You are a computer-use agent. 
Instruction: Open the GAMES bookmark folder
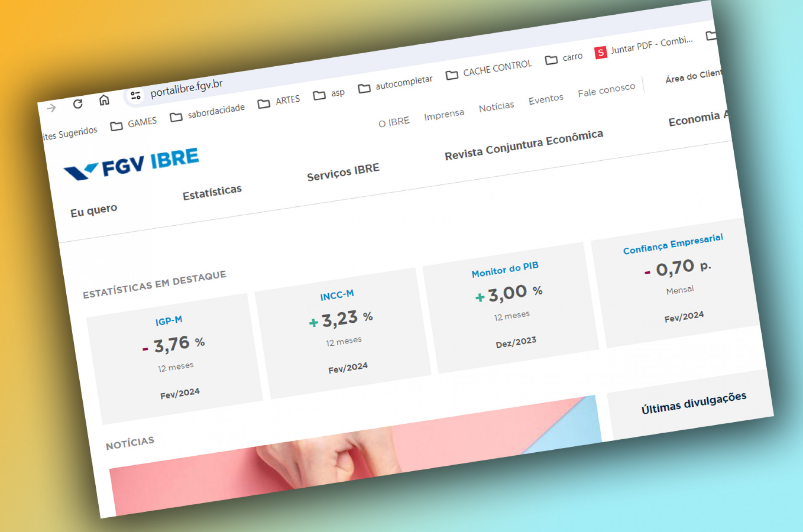click(134, 124)
